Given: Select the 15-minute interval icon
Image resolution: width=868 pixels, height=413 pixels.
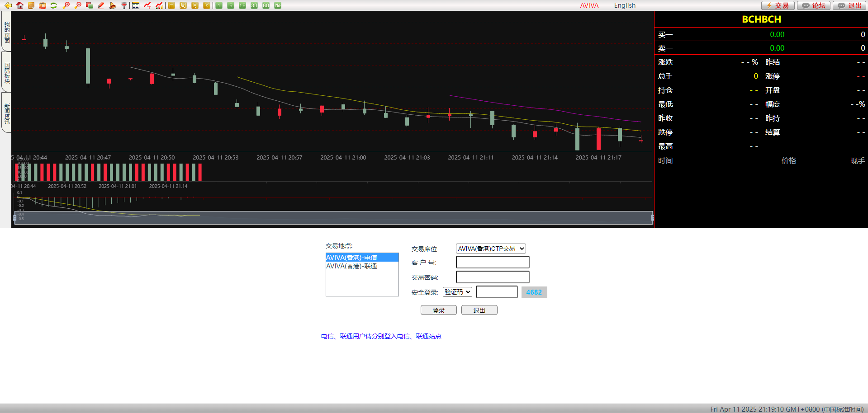Looking at the screenshot, I should point(242,5).
